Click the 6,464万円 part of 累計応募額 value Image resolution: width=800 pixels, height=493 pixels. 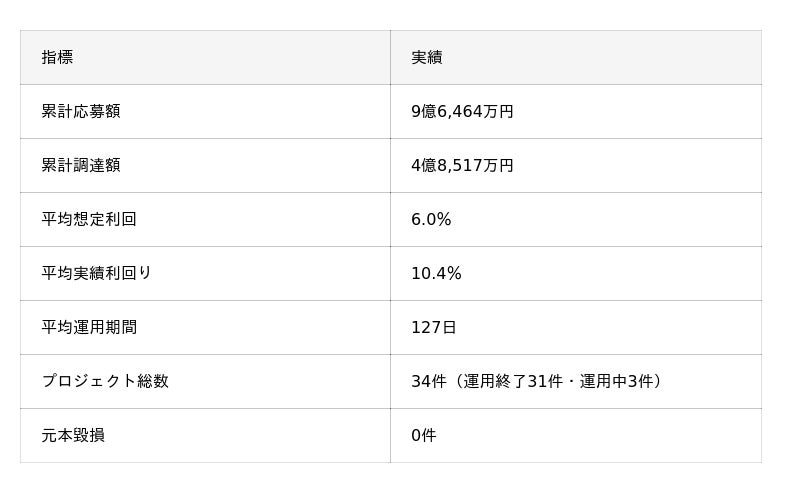(475, 111)
